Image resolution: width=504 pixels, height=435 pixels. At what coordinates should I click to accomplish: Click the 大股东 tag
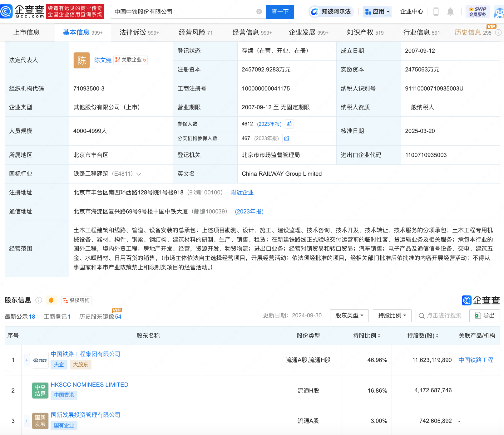point(81,364)
